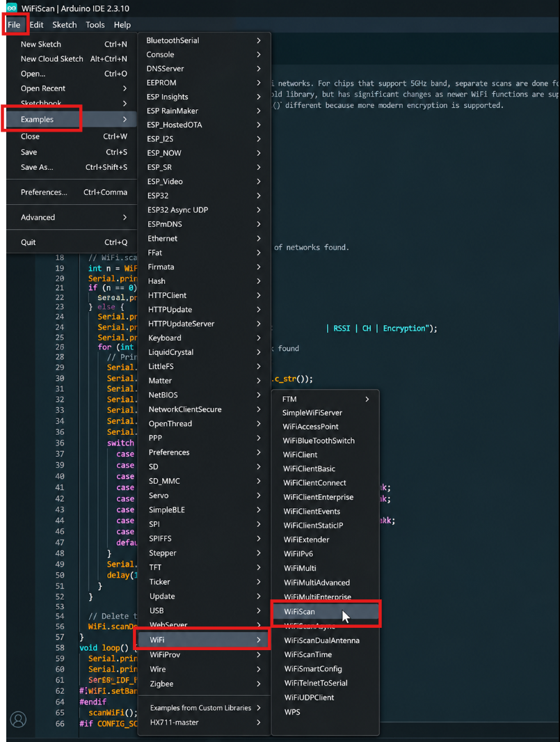Expand Stepper examples
The width and height of the screenshot is (560, 742).
coord(204,553)
